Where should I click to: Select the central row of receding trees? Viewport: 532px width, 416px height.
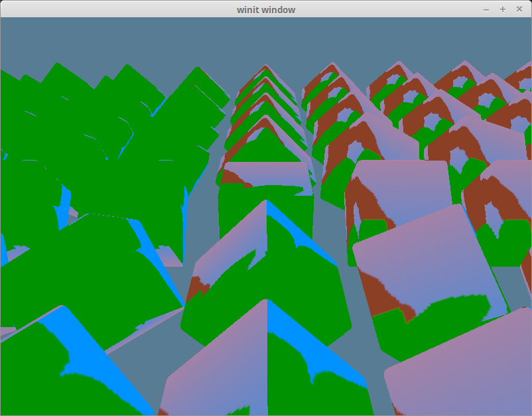click(265, 133)
